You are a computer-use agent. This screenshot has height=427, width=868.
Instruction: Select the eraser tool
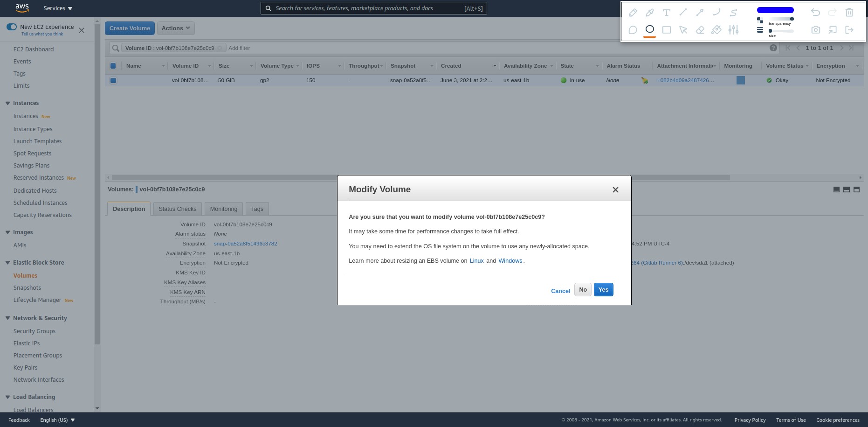coord(700,30)
